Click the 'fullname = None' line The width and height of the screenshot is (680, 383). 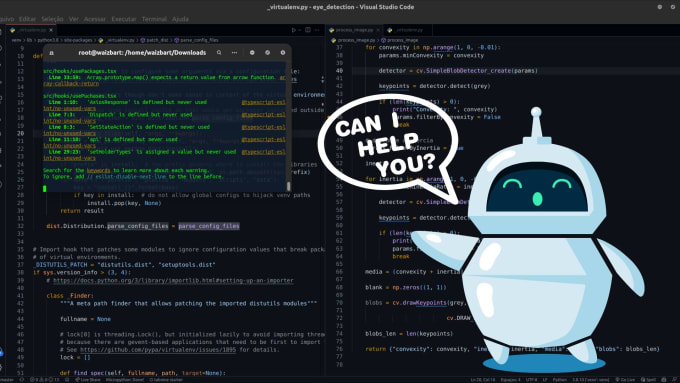(x=85, y=319)
